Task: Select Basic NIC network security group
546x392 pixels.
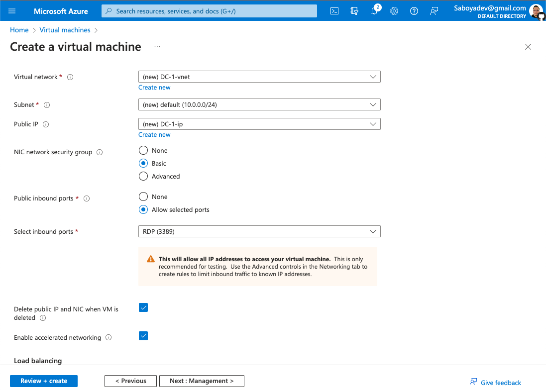Action: 143,163
